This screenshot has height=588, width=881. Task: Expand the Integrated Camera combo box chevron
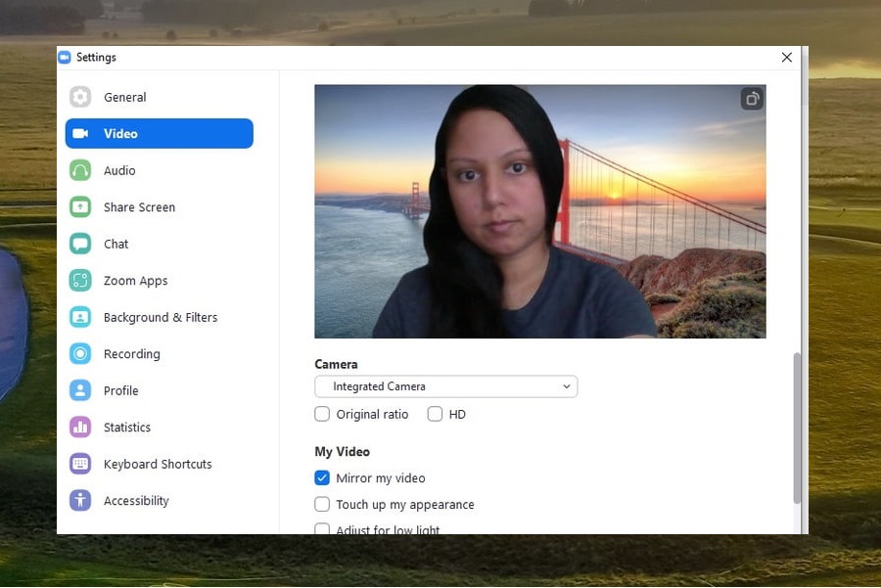pyautogui.click(x=566, y=386)
